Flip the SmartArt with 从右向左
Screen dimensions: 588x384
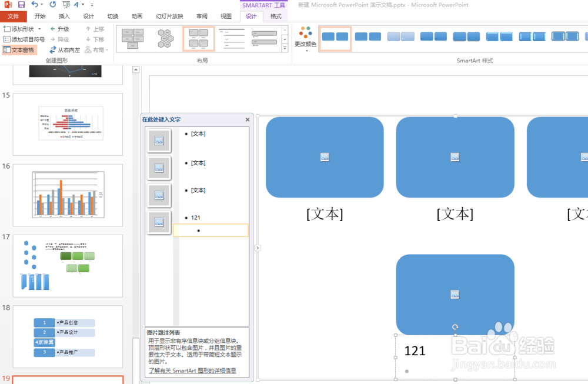pos(65,50)
